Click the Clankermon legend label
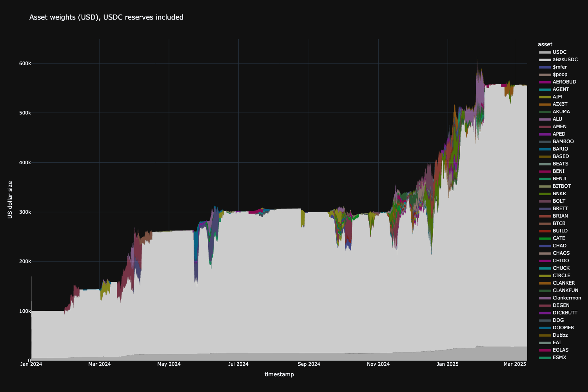The height and width of the screenshot is (392, 588). tap(567, 298)
